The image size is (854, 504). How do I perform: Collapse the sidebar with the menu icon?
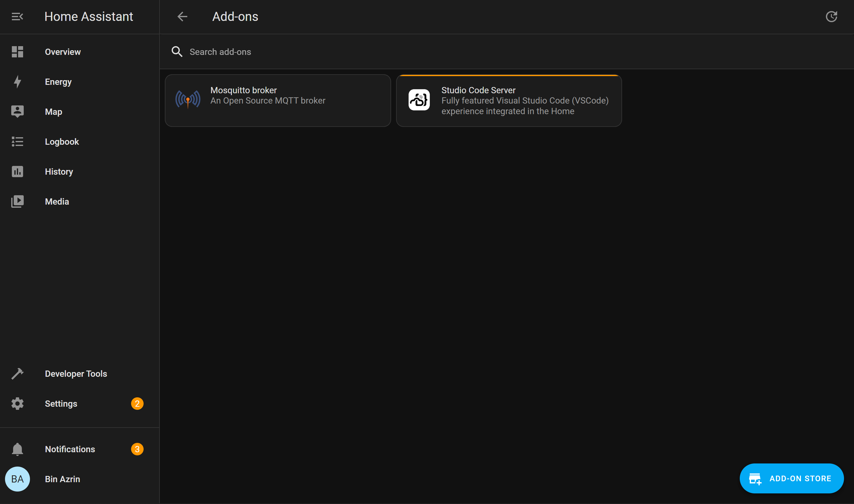tap(17, 17)
